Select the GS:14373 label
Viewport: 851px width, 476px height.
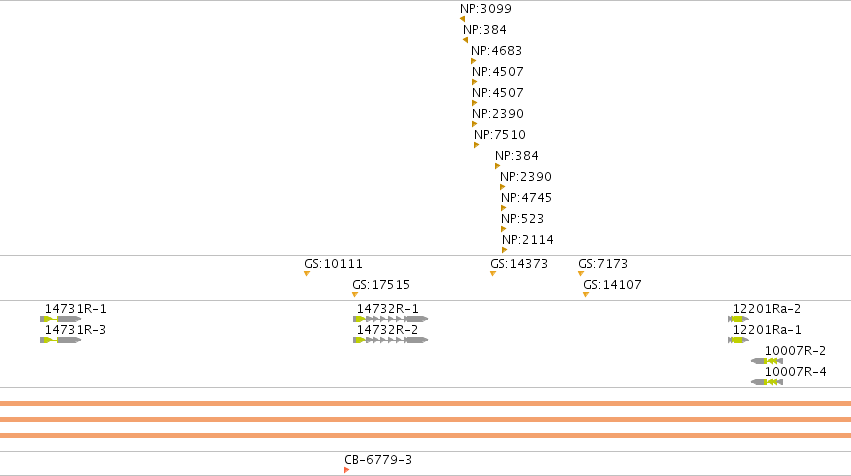tap(519, 264)
